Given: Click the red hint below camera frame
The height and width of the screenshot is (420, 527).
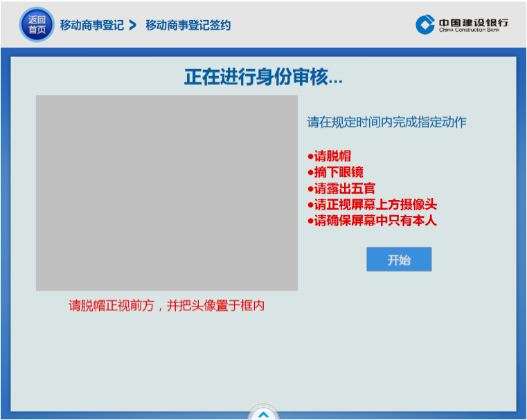Looking at the screenshot, I should [x=167, y=305].
